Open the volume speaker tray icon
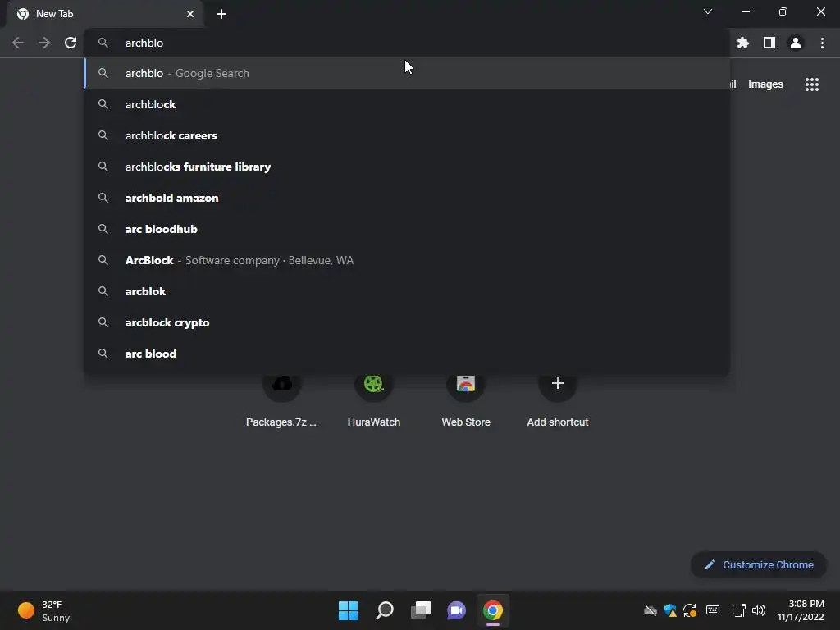This screenshot has height=630, width=840. click(x=759, y=610)
